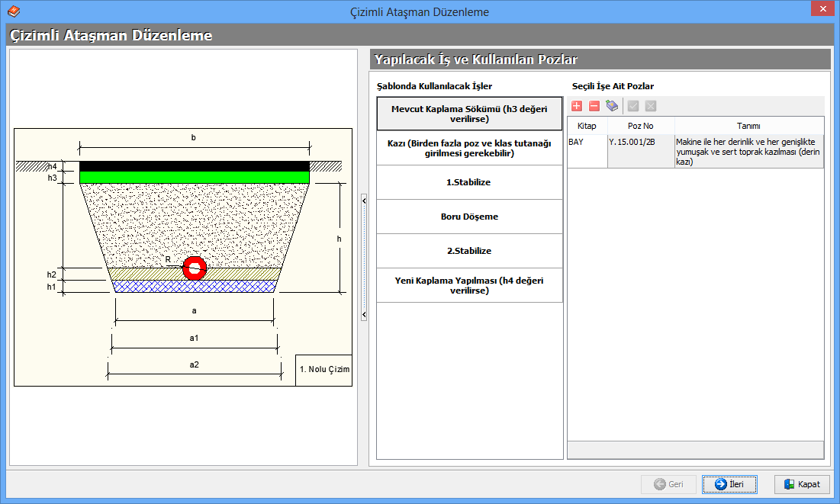Viewport: 840px width, 504px height.
Task: Click the Poz No column header
Action: (x=640, y=126)
